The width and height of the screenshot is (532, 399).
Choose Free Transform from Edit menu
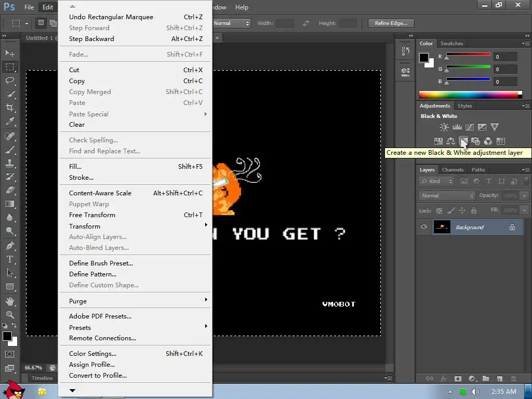click(135, 215)
